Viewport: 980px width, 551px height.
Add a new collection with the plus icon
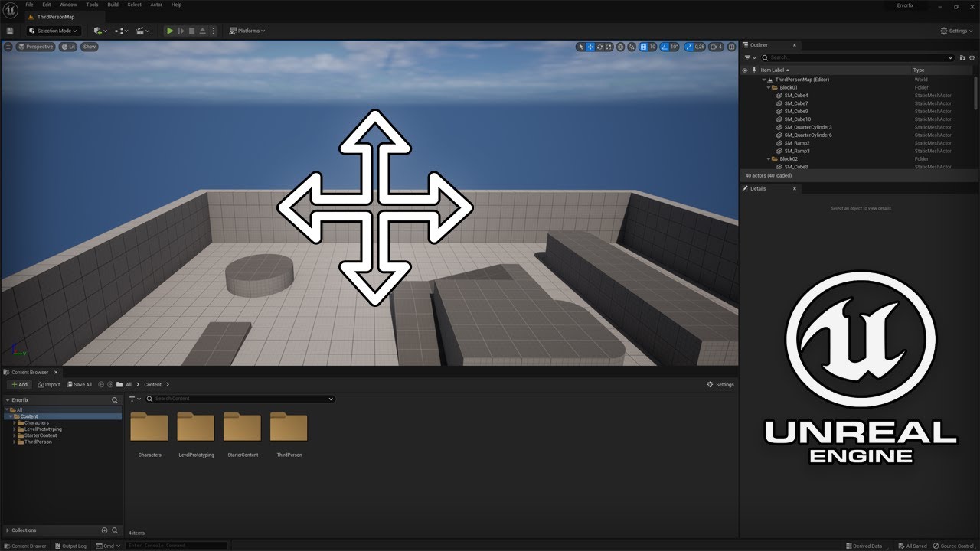[x=104, y=530]
